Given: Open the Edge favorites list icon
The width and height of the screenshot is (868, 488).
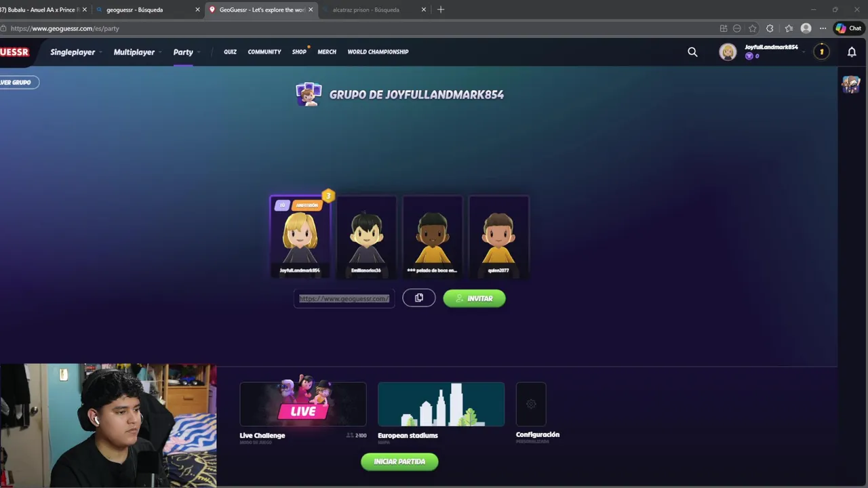Looking at the screenshot, I should point(789,28).
